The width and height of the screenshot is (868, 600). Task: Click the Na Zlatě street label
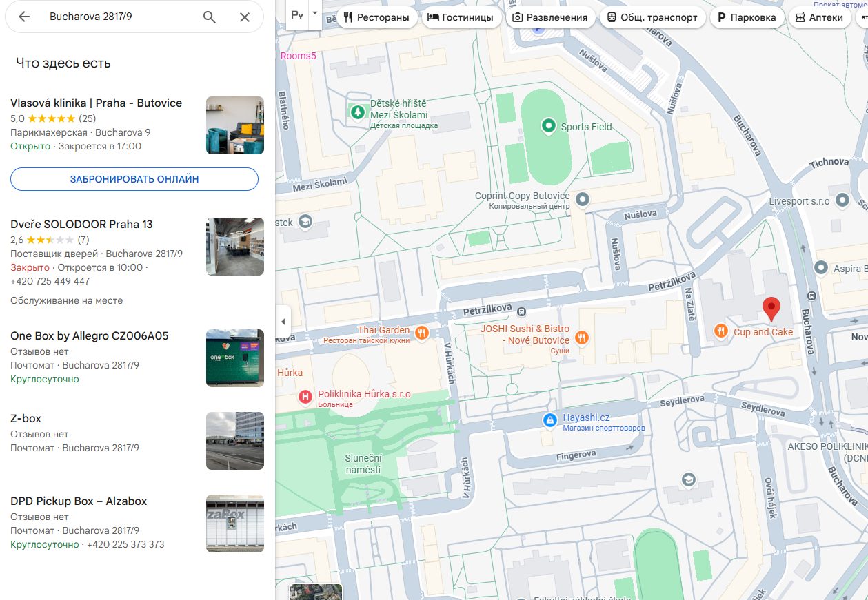tap(690, 305)
